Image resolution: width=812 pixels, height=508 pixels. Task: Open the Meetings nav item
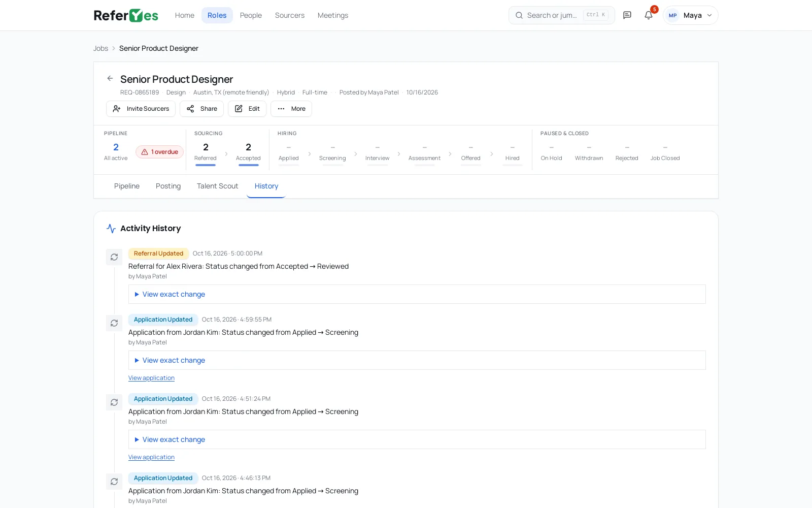(333, 15)
